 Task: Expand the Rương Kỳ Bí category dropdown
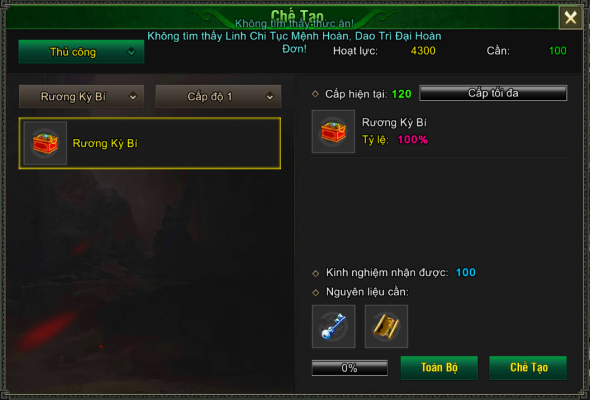click(81, 96)
